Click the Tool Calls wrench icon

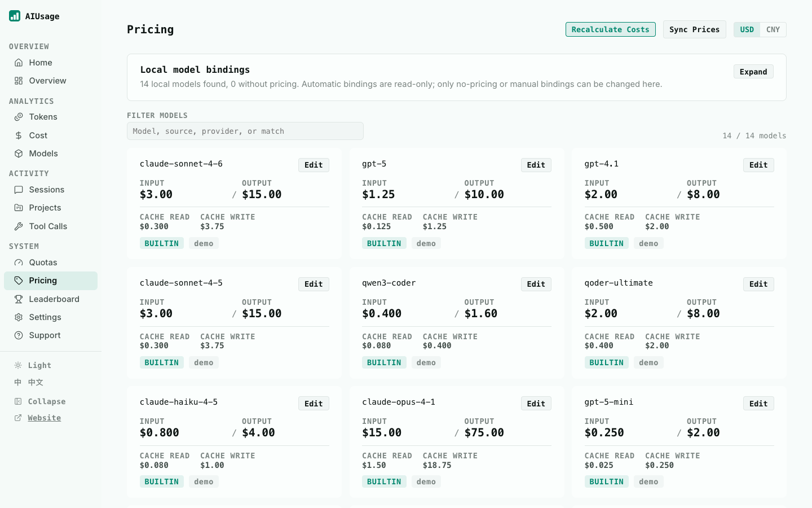pyautogui.click(x=19, y=226)
